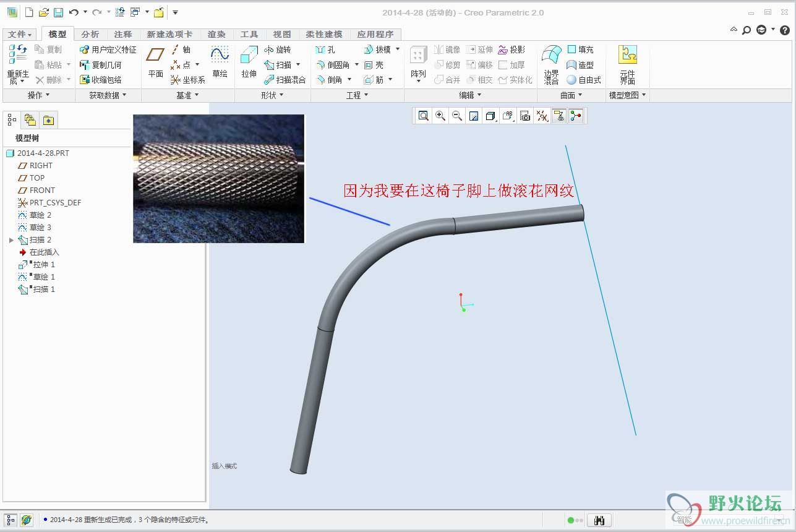
Task: Start a Sketch (草绘)
Action: [x=220, y=62]
